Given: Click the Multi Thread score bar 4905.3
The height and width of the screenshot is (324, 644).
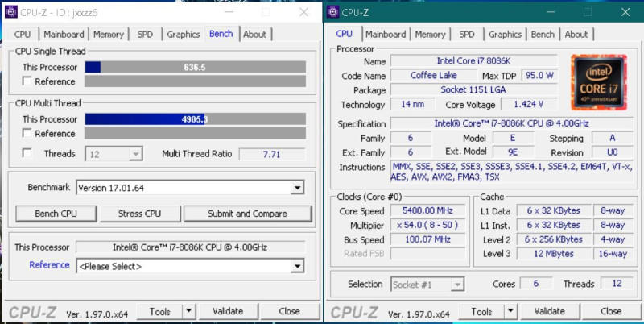Looking at the screenshot, I should (195, 119).
